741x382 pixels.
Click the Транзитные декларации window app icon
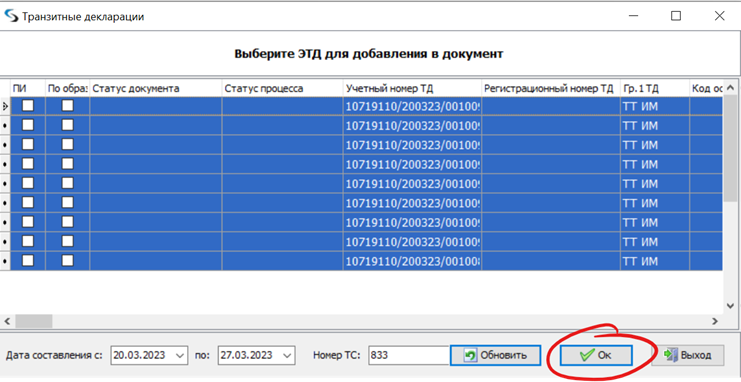[x=10, y=17]
